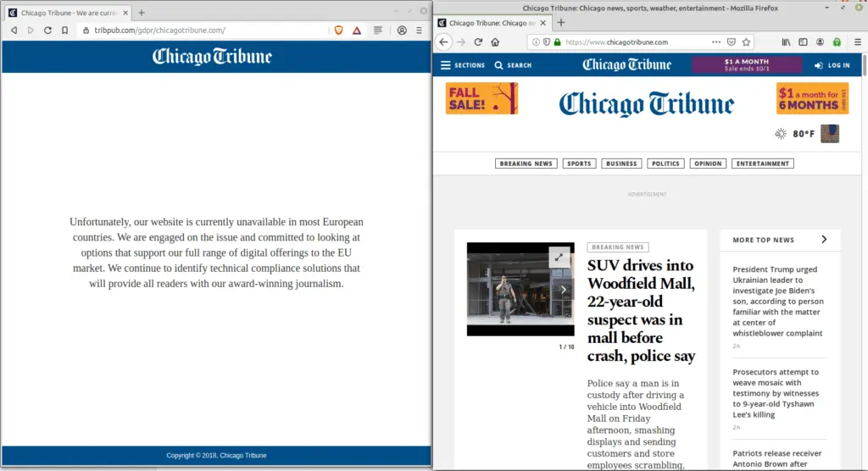This screenshot has height=471, width=868.
Task: Click the Mall story photo thumbnail
Action: tap(520, 289)
